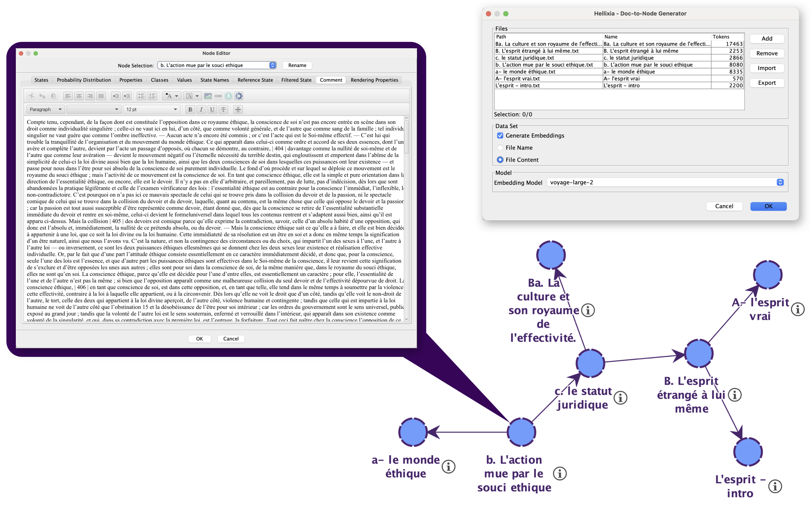This screenshot has height=508, width=812.
Task: Click the Rename button
Action: [x=297, y=65]
